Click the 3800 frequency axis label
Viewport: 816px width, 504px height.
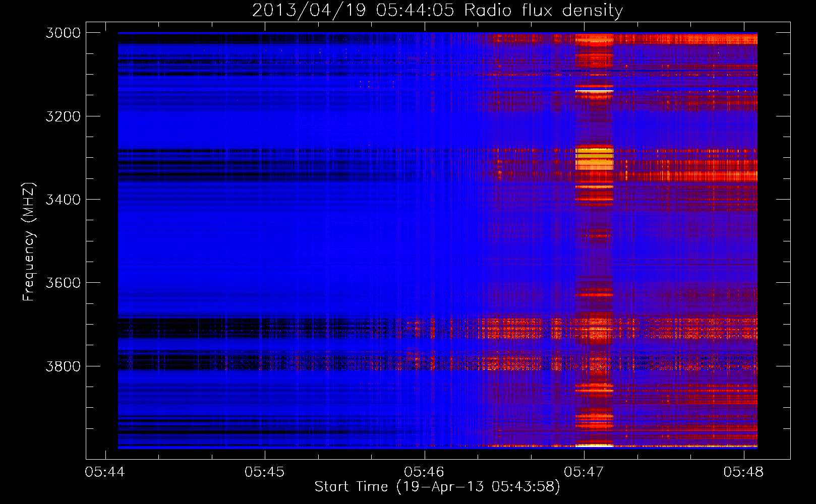coord(63,366)
